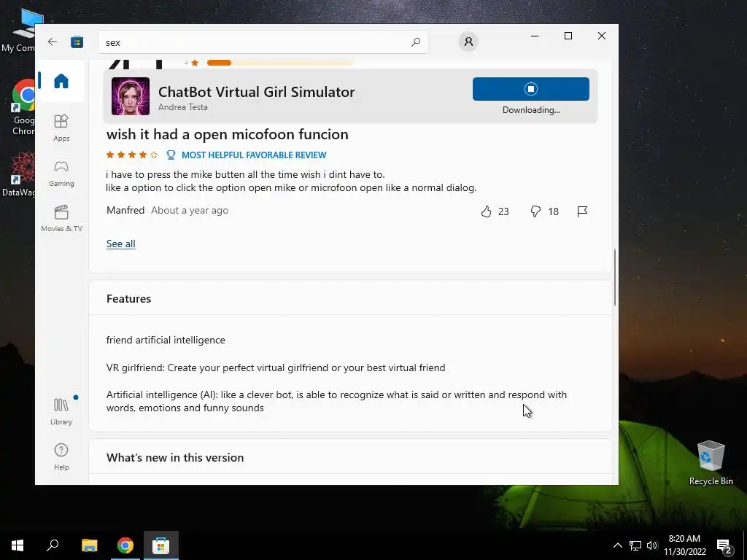Select the DataWag desktop shortcut
The width and height of the screenshot is (747, 560).
(19, 175)
